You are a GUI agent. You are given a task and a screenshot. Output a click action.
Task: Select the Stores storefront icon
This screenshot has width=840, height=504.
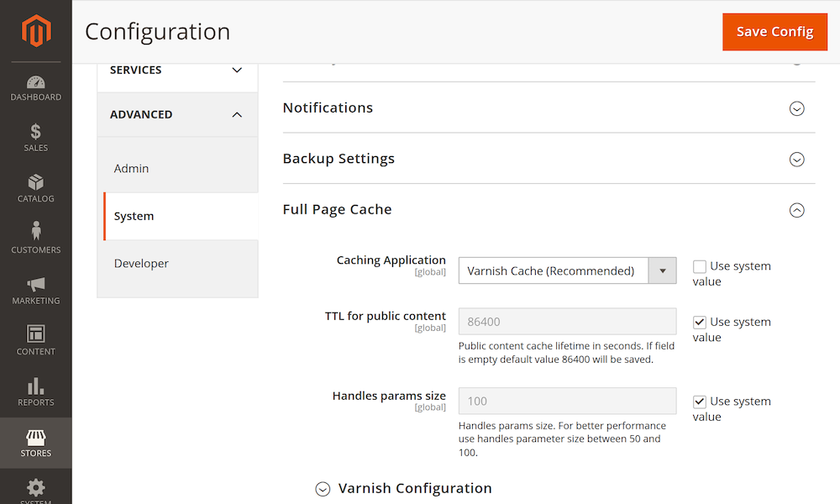(36, 443)
